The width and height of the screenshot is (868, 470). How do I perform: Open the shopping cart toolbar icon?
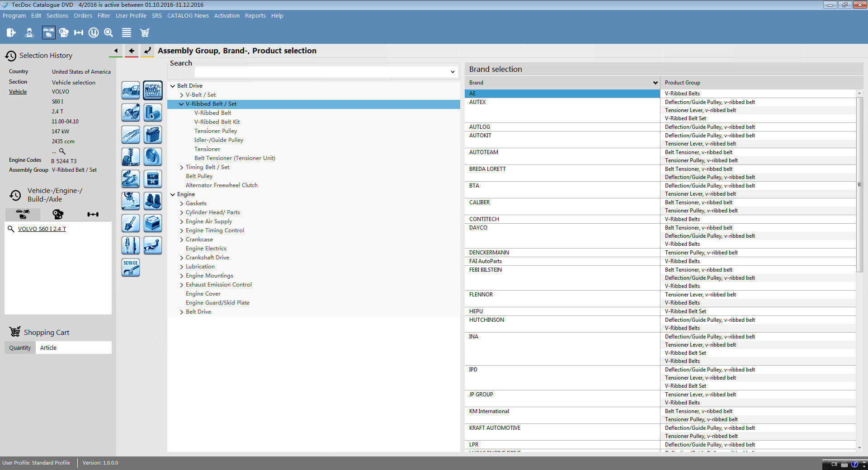pyautogui.click(x=145, y=33)
